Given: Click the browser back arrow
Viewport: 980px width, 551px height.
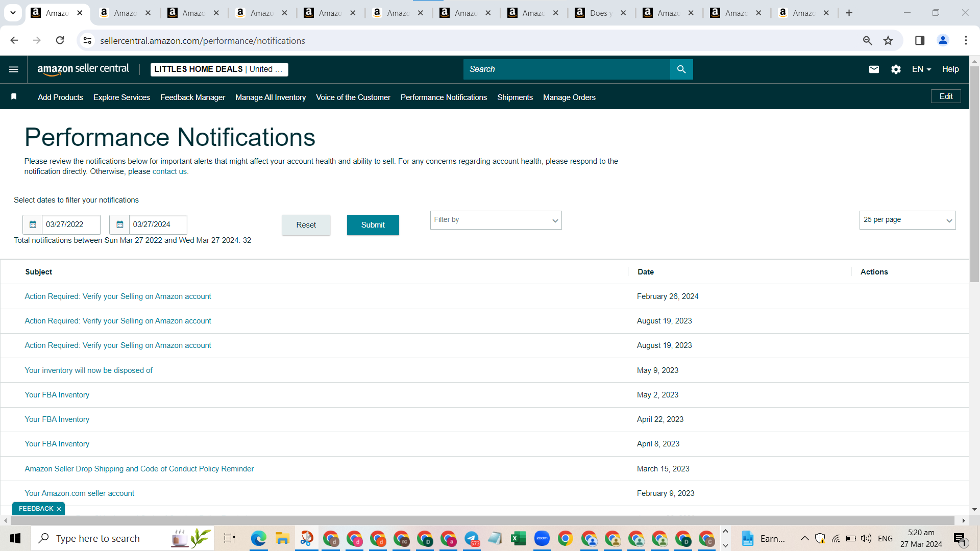Looking at the screenshot, I should coord(14,40).
